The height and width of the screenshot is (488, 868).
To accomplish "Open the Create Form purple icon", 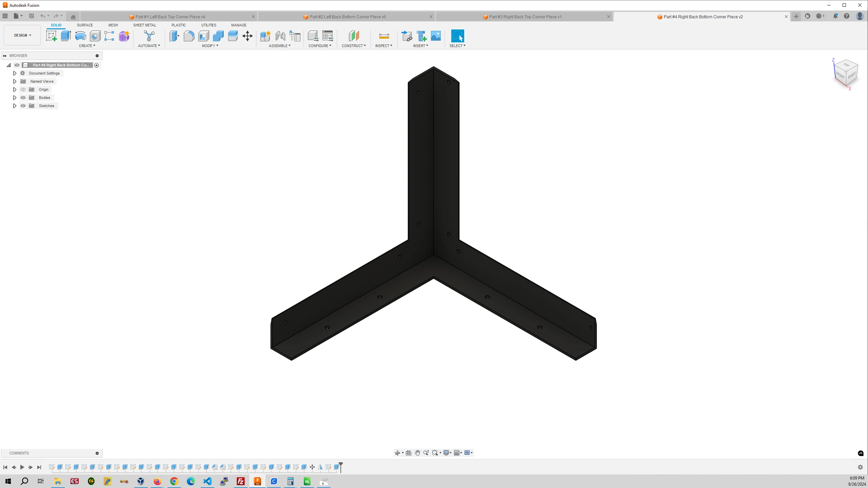I will [x=124, y=36].
